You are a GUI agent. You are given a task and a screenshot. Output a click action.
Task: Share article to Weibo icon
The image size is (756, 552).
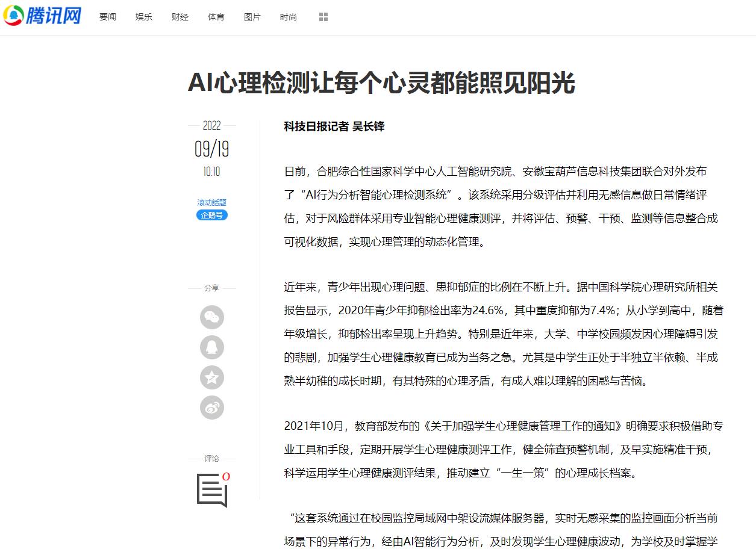click(212, 408)
